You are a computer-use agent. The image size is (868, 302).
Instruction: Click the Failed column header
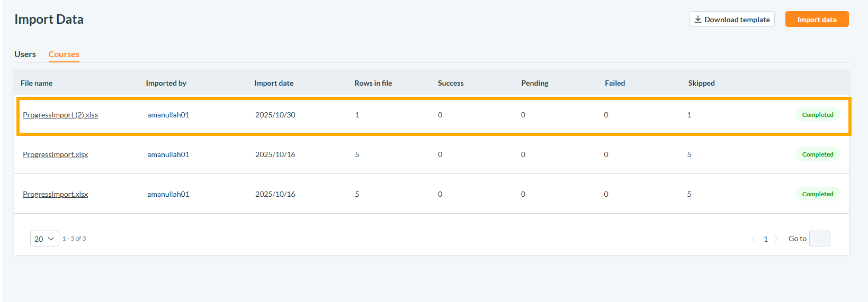(x=615, y=83)
